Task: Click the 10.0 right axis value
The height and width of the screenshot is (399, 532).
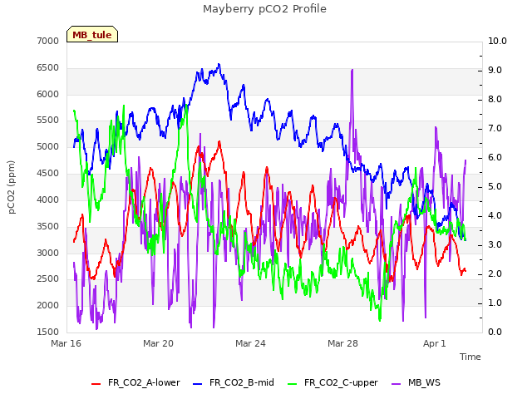Action: pyautogui.click(x=497, y=41)
